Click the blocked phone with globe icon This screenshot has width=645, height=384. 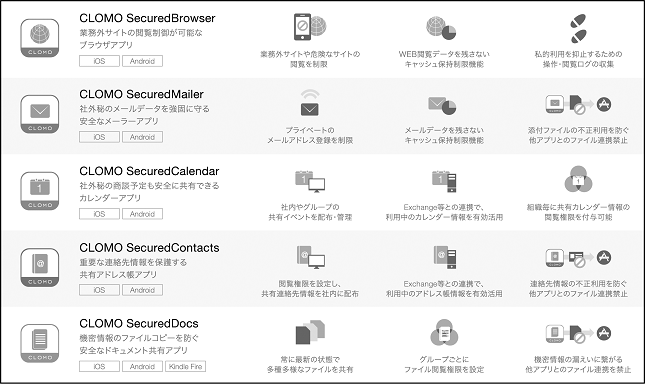310,27
